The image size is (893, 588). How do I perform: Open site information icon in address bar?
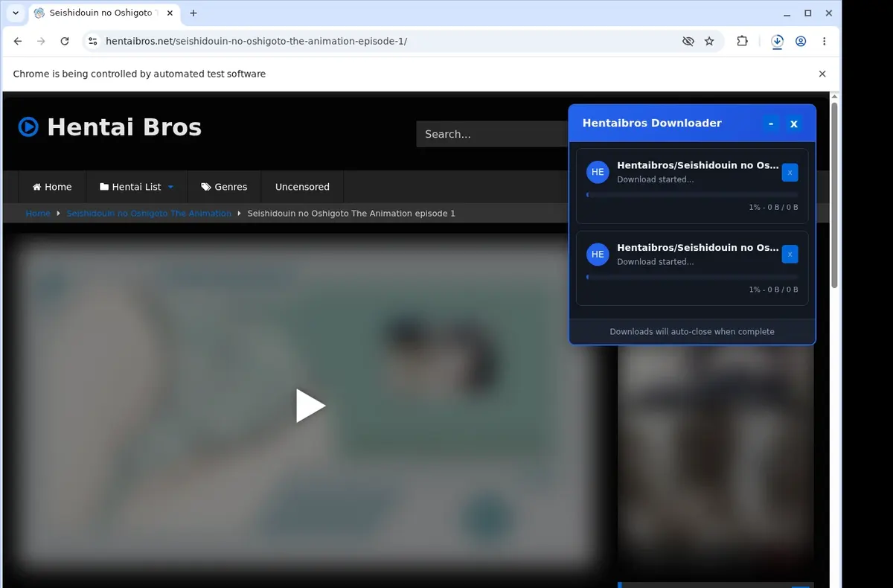(x=92, y=42)
